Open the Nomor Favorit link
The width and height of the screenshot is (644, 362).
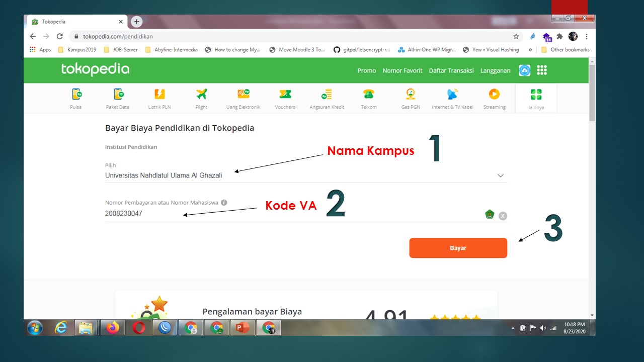(403, 71)
